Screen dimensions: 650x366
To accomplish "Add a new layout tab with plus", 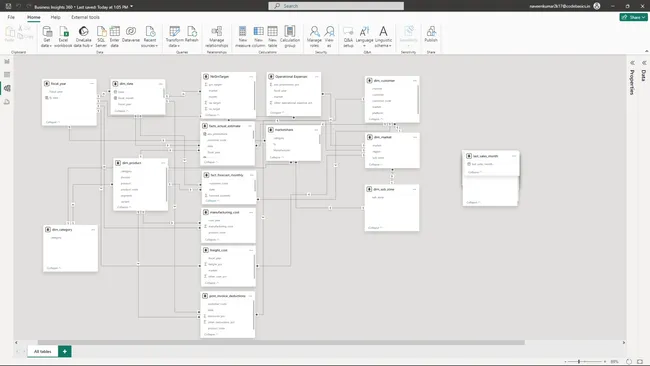I will coord(65,351).
